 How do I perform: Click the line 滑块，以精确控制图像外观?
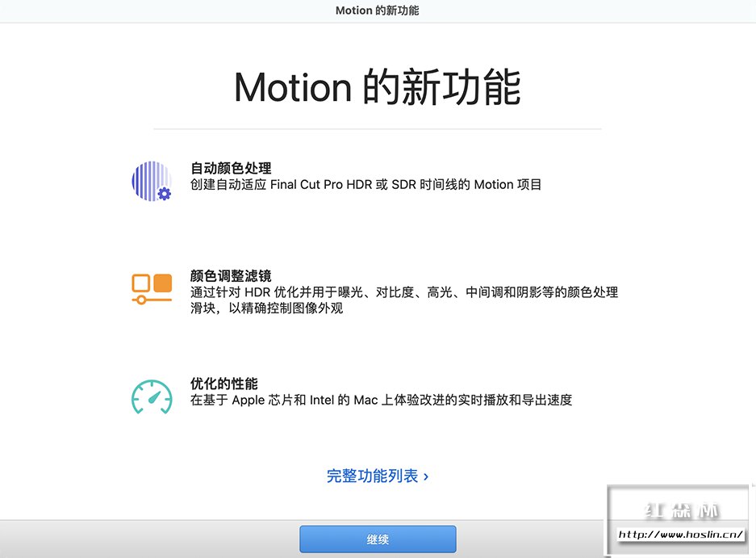pyautogui.click(x=266, y=308)
